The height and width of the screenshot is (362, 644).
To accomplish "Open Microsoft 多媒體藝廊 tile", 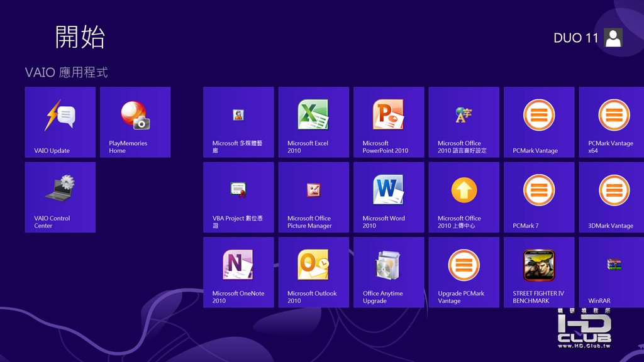I will click(238, 122).
